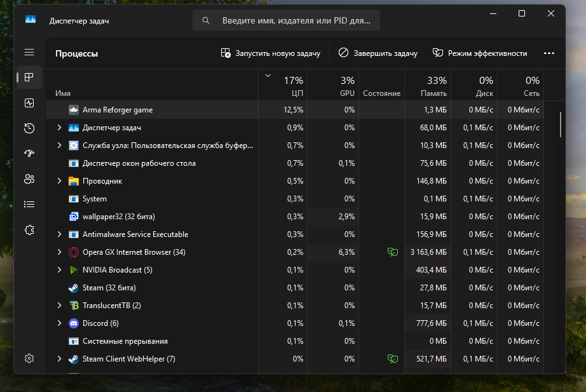Click the 403,4 МБ memory value
This screenshot has width=586, height=392.
(x=432, y=270)
